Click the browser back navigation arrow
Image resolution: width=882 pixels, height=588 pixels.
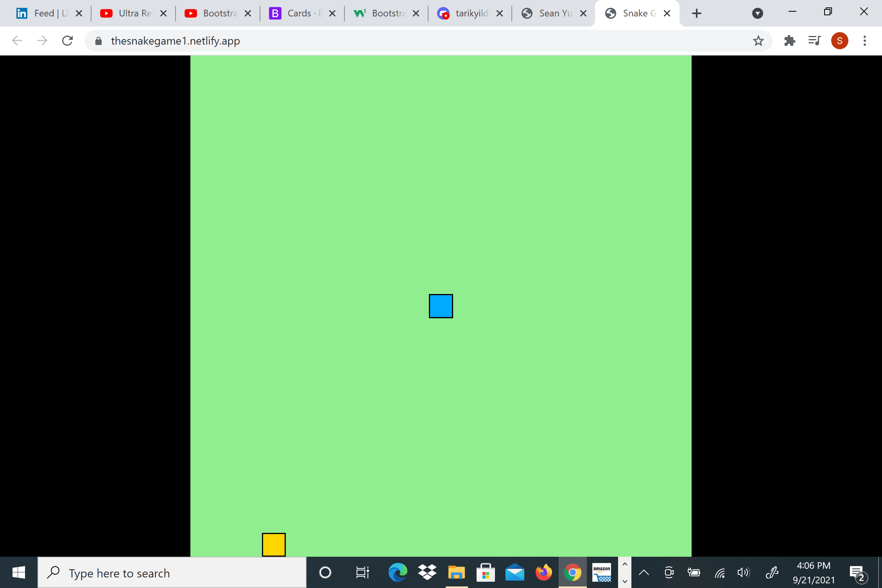tap(17, 40)
